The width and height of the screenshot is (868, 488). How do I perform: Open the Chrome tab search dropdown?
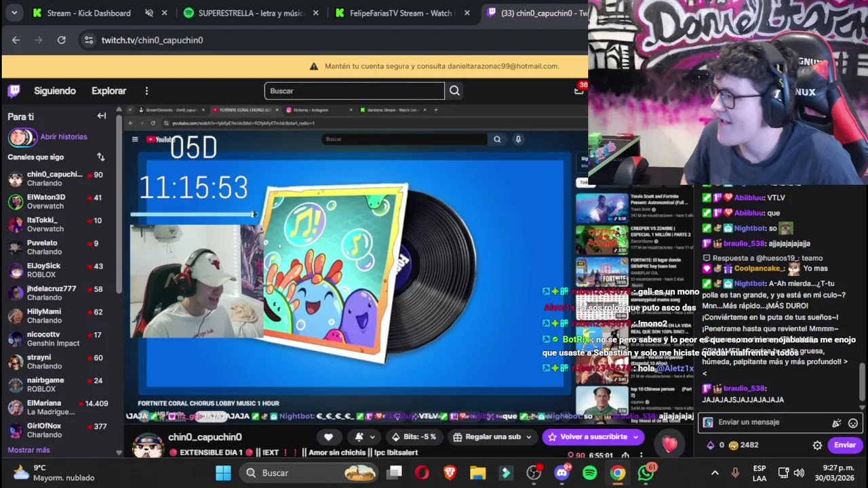click(14, 13)
